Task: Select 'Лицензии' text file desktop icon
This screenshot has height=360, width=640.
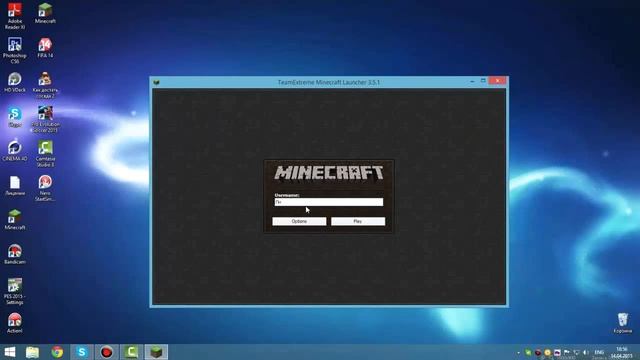Action: [15, 185]
